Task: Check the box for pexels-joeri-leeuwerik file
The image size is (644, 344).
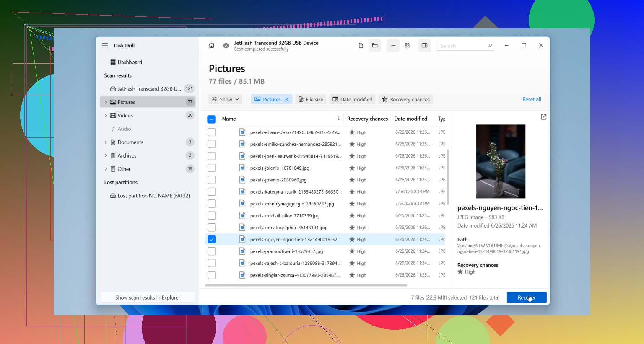Action: click(x=211, y=156)
